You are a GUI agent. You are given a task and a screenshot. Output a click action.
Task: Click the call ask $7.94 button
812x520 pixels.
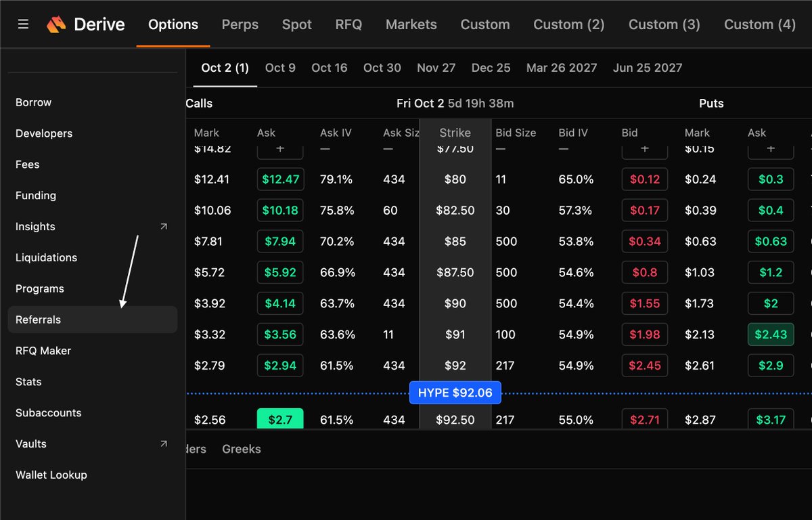tap(280, 242)
